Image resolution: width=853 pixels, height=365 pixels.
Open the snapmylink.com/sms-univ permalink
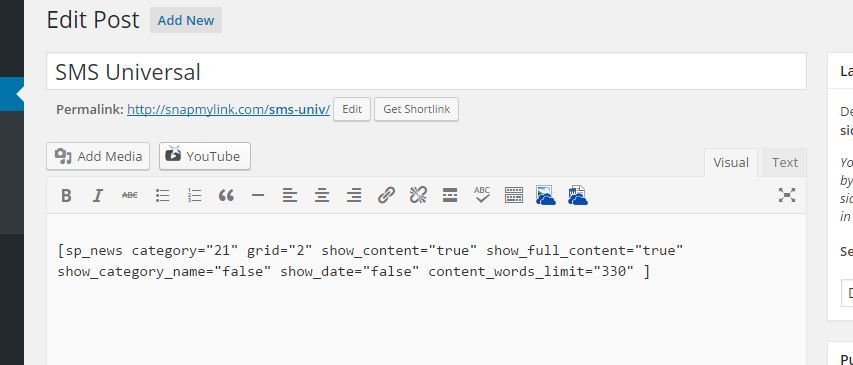point(228,109)
